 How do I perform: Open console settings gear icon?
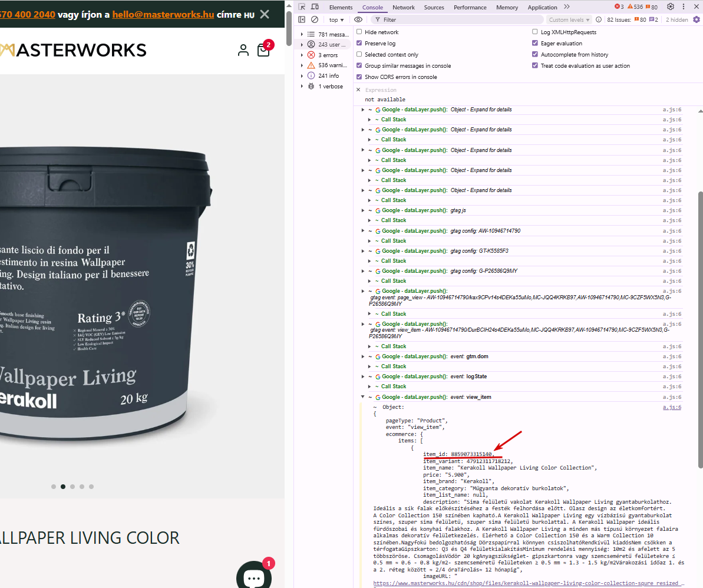697,19
